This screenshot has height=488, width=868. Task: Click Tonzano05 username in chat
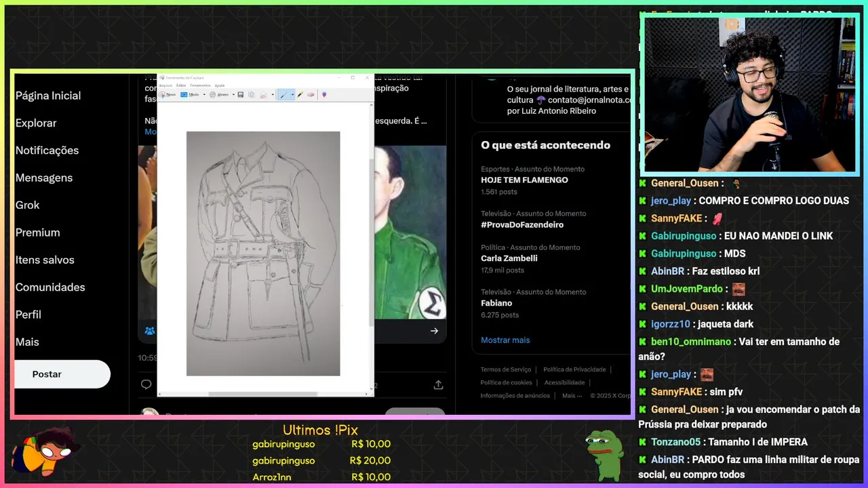pyautogui.click(x=675, y=442)
